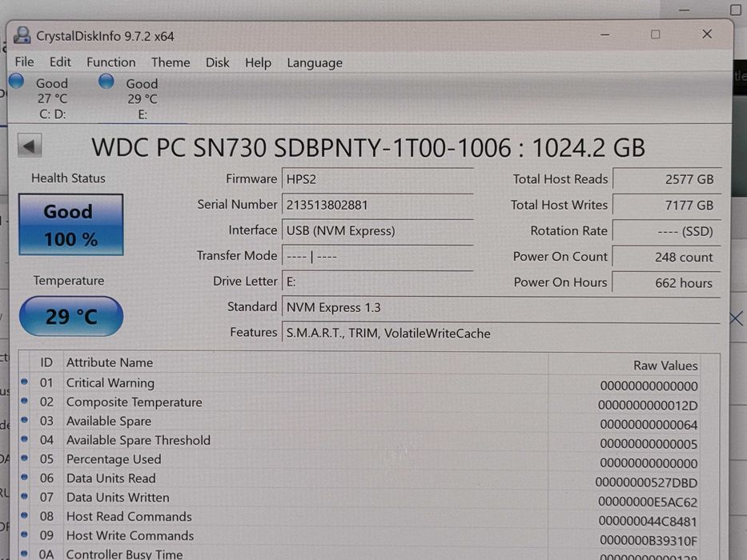Click the disk title WDC PC SN730

367,147
